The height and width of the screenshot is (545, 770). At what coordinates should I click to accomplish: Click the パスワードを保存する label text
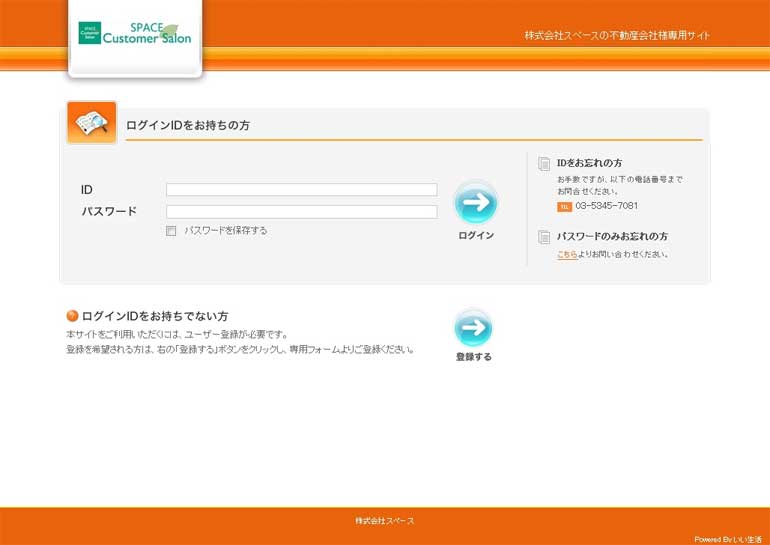point(226,230)
